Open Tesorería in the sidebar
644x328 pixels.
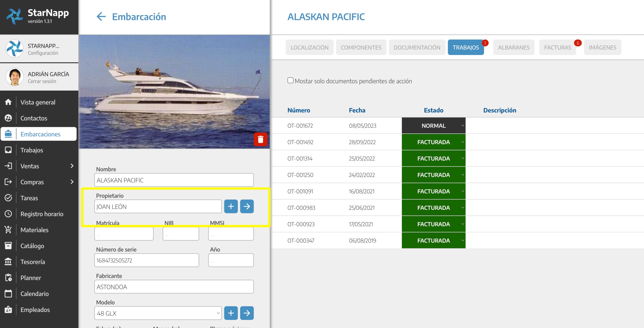(32, 262)
